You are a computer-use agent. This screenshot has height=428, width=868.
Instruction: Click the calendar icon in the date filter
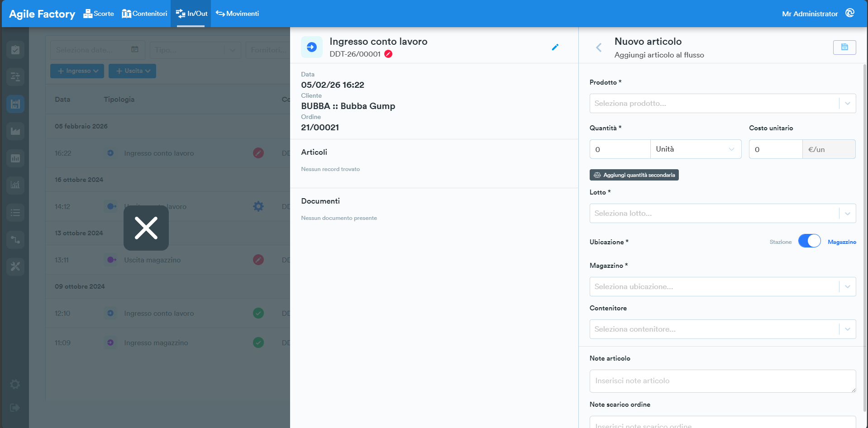point(135,49)
